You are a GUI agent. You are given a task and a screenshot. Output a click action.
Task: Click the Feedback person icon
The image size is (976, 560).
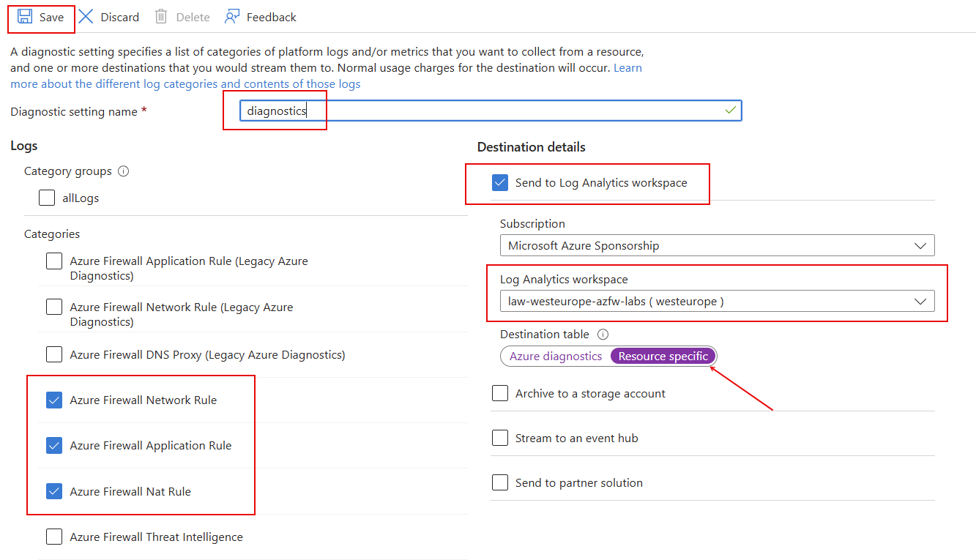[232, 17]
